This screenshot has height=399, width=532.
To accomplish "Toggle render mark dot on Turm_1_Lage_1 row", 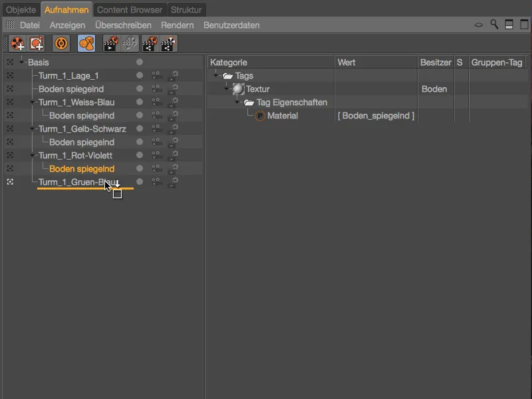I will [140, 75].
